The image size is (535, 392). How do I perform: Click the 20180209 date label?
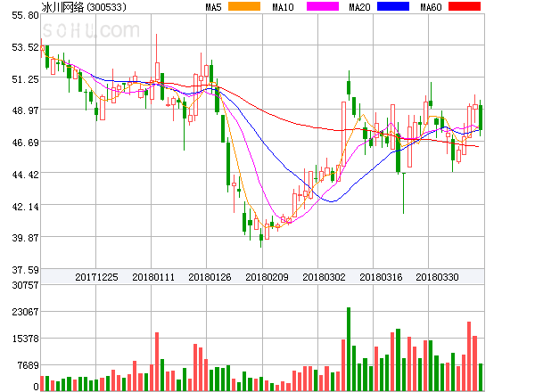point(267,277)
